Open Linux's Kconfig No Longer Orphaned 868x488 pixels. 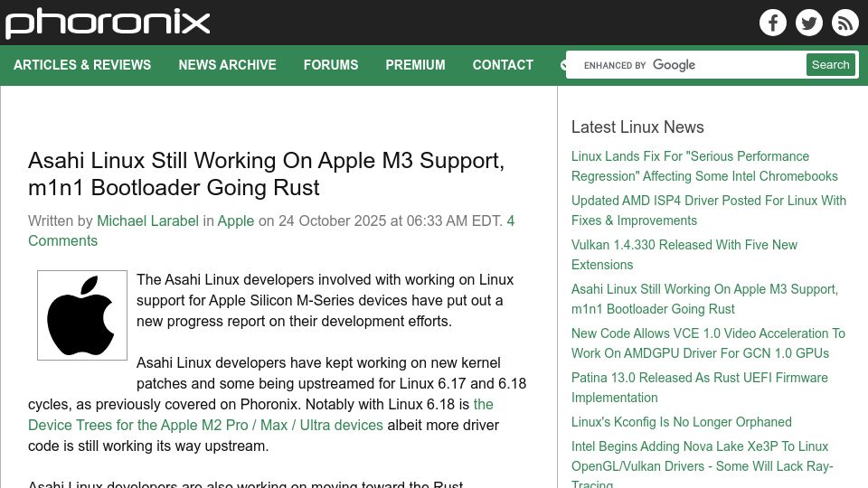[x=682, y=422]
